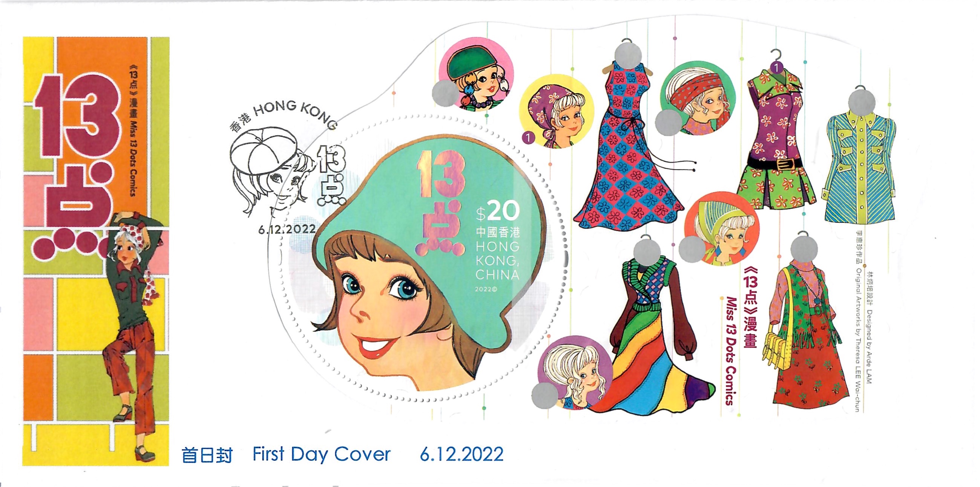Select the purple headscarf girl in yellow circle

[x=557, y=112]
